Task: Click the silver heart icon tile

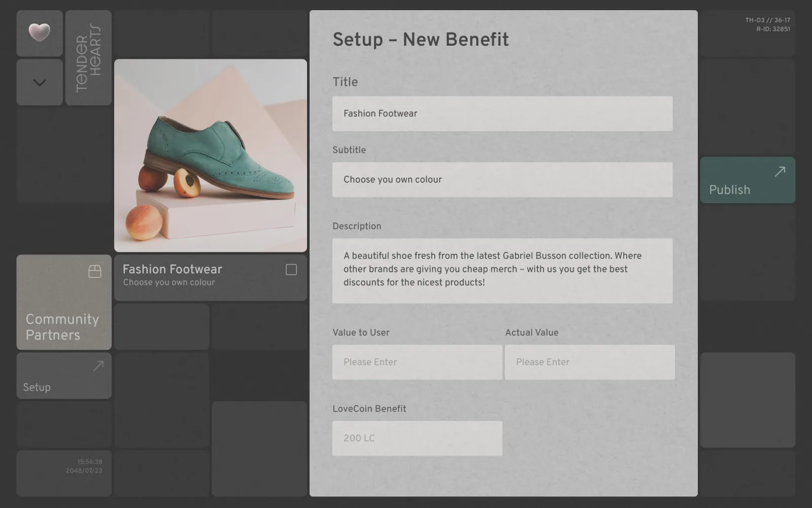Action: 40,33
